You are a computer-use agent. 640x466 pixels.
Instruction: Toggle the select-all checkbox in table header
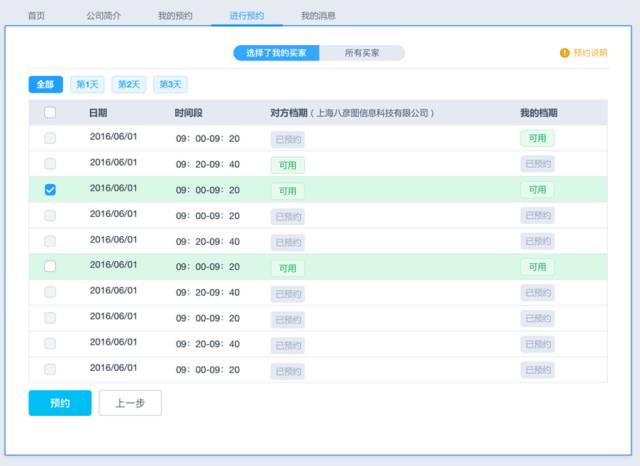tap(50, 112)
